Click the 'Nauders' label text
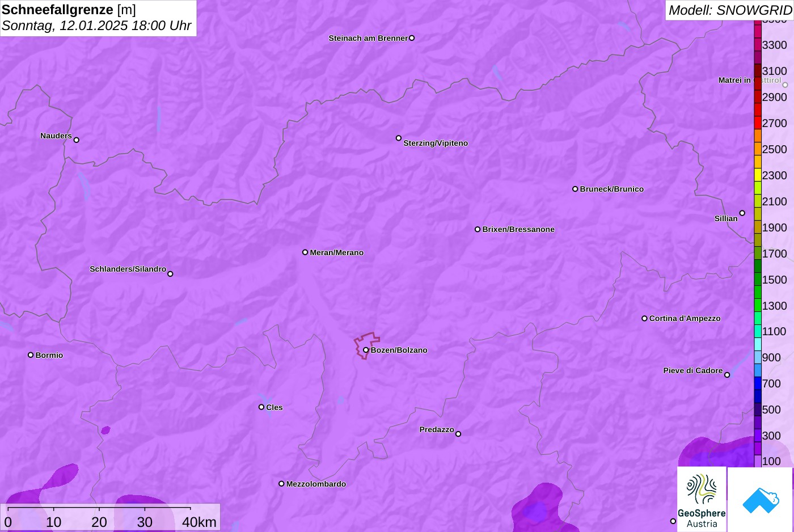The width and height of the screenshot is (794, 532). pyautogui.click(x=56, y=136)
